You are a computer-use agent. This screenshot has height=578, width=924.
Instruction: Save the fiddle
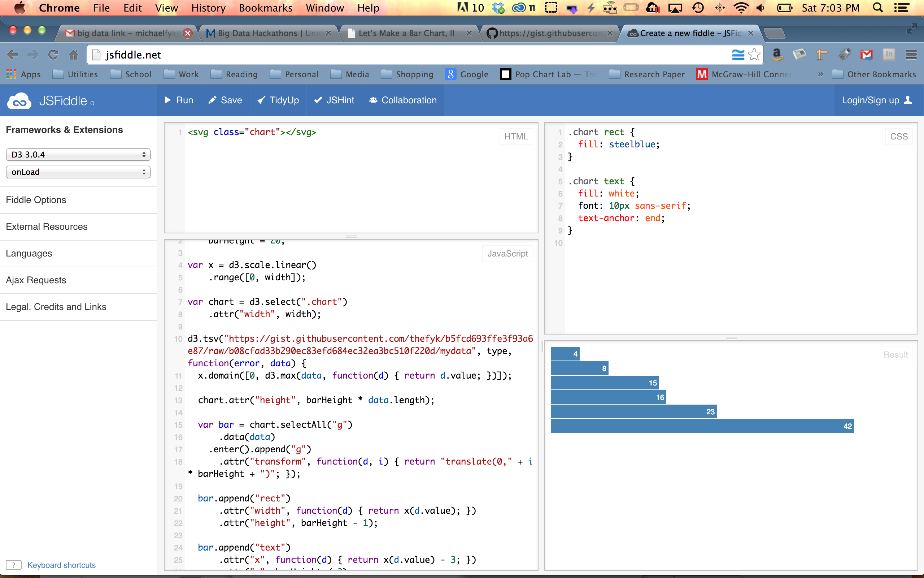(225, 100)
